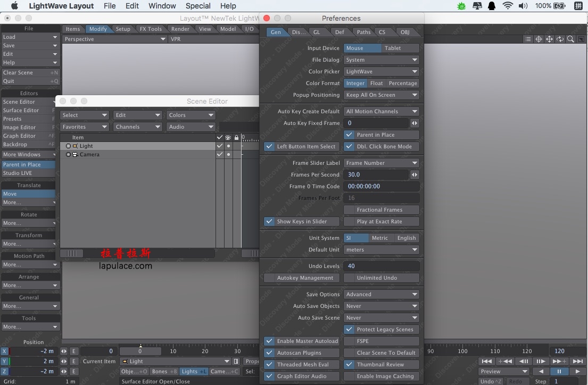This screenshot has height=385, width=588.
Task: Go to previous keyframe button
Action: coord(505,361)
